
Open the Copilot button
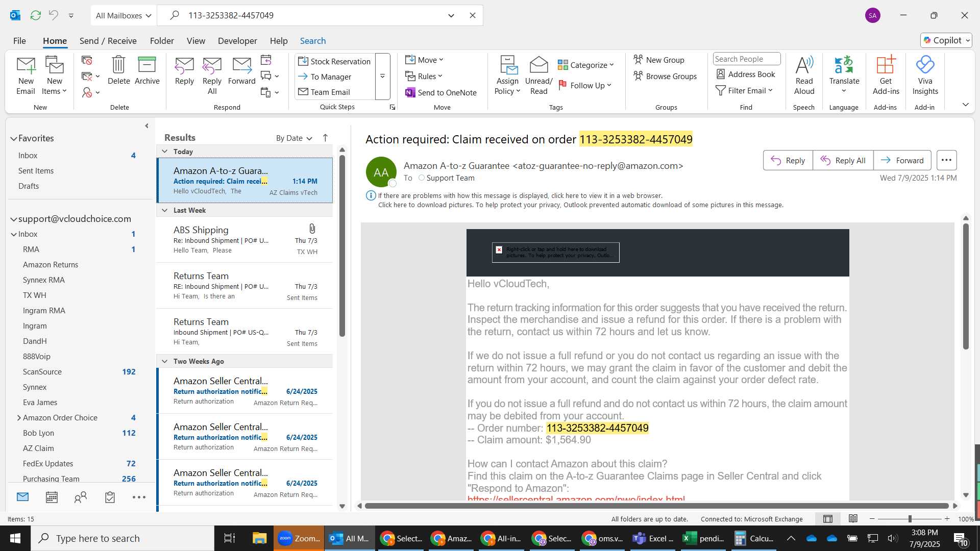click(x=946, y=40)
